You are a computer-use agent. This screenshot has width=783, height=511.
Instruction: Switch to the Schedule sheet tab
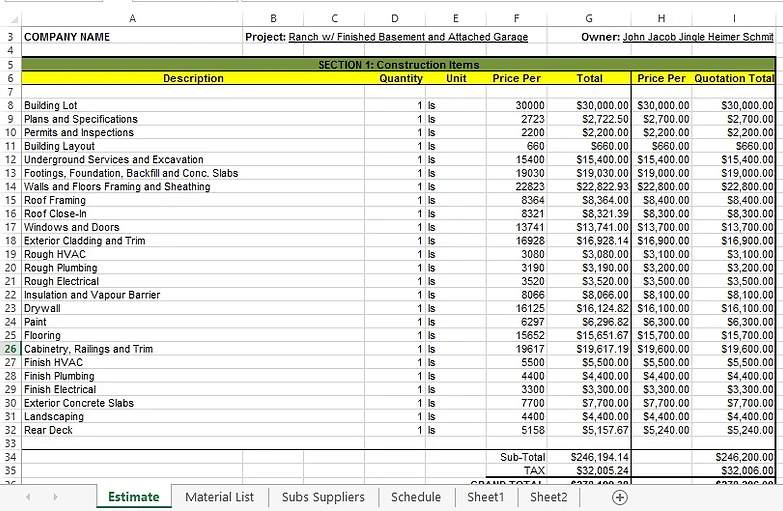tap(415, 497)
